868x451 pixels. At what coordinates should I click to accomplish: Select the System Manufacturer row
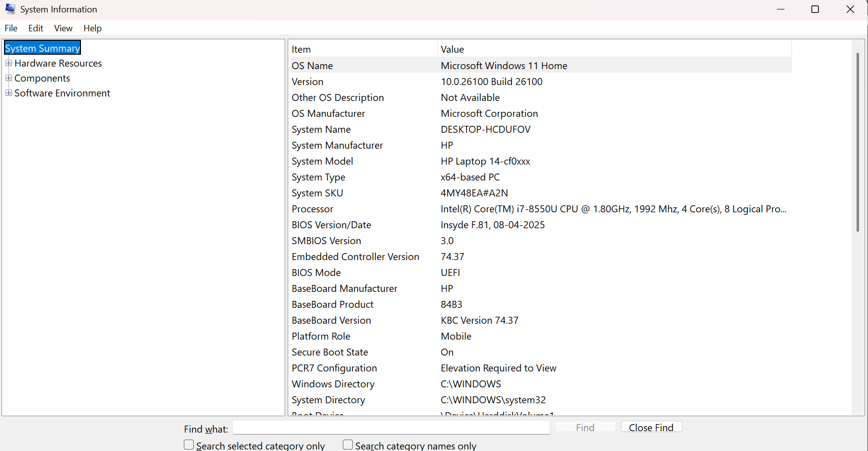pyautogui.click(x=541, y=145)
